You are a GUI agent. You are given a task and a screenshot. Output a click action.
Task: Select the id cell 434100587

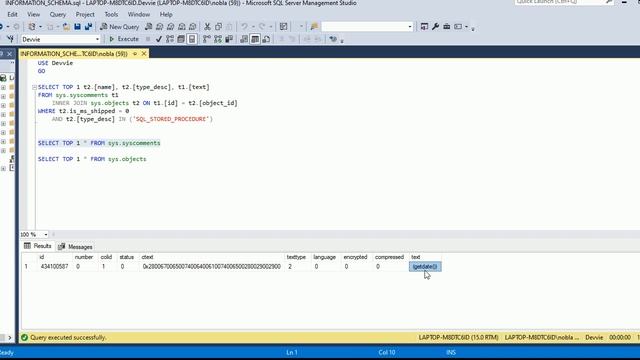(x=54, y=267)
